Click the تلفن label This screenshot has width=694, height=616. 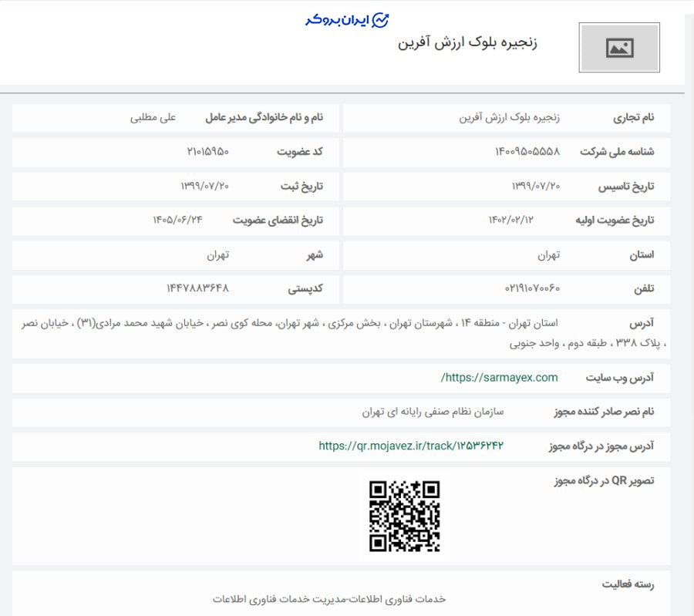click(644, 289)
